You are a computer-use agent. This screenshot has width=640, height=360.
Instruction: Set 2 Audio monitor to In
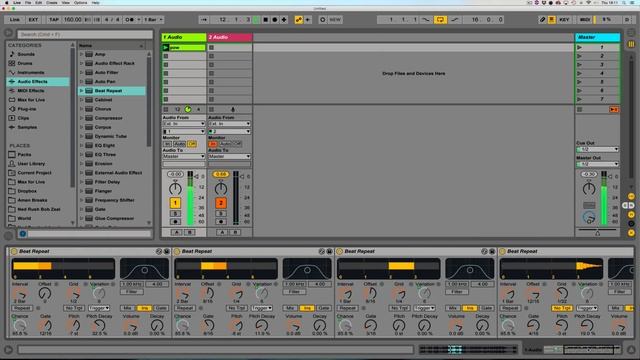213,144
